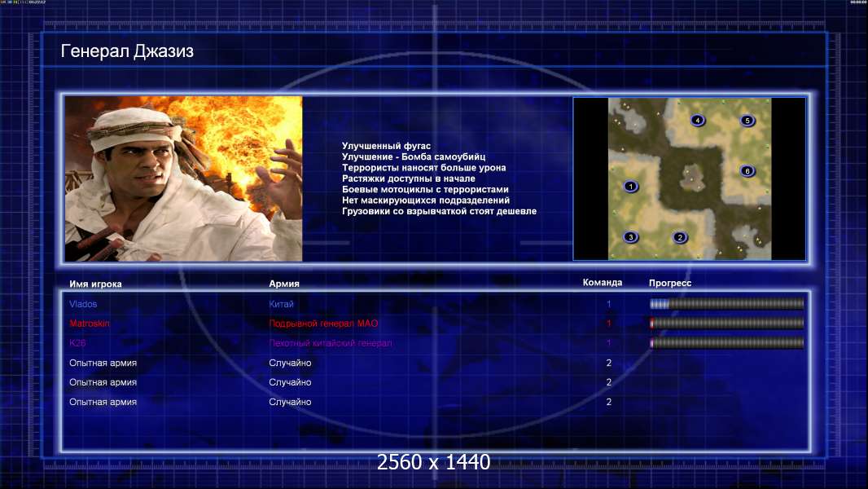Click K26 loading progress bar
The image size is (868, 489).
(726, 343)
